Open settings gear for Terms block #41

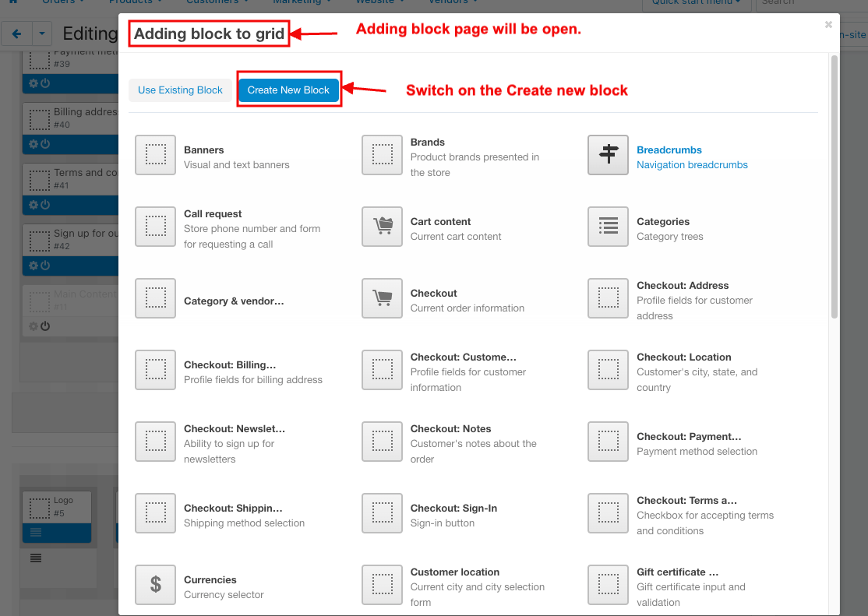tap(33, 205)
